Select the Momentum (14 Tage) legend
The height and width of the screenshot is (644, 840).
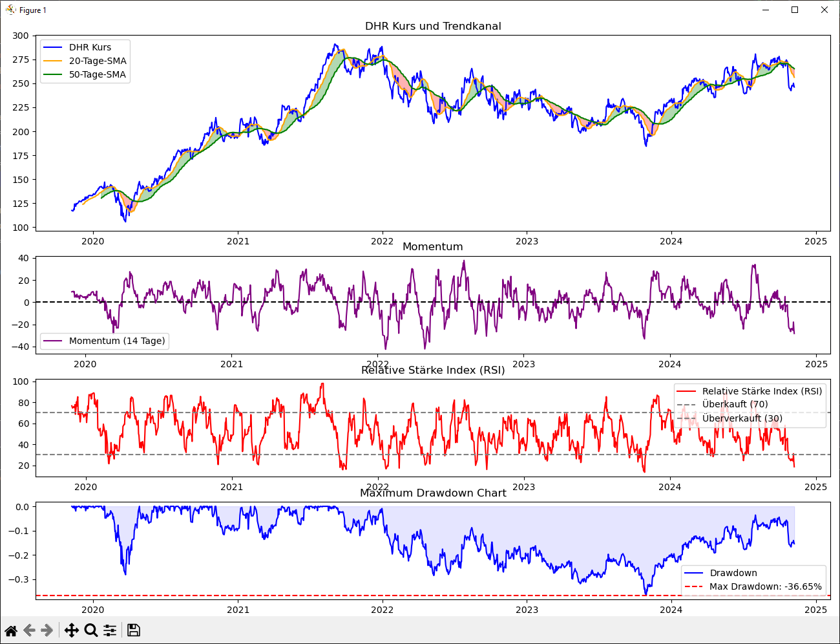104,341
